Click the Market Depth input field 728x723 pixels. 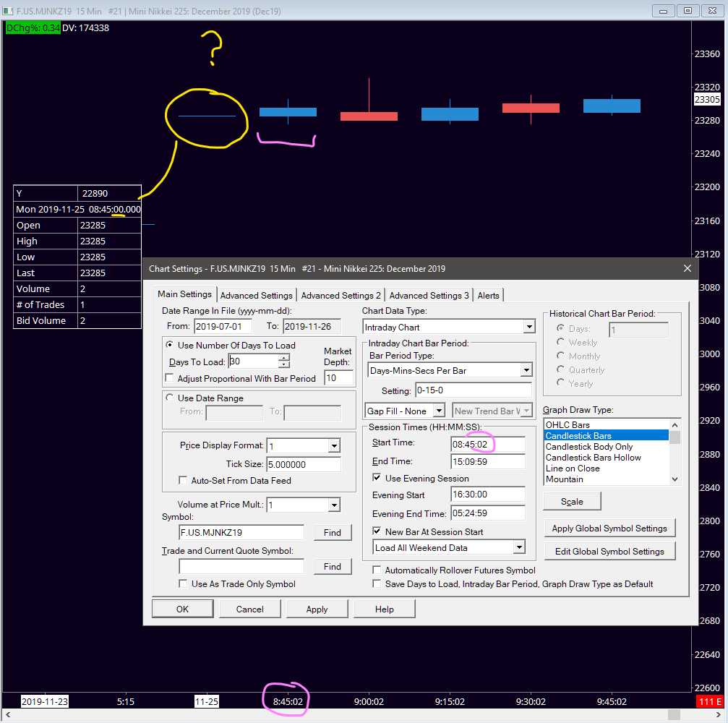(338, 377)
